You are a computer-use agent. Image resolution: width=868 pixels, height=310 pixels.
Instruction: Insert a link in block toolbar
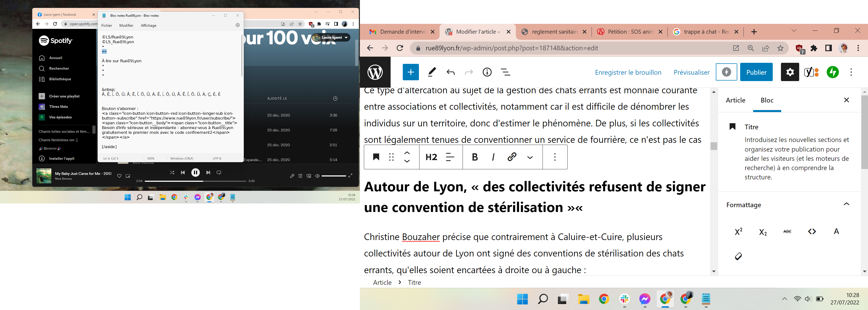[x=512, y=157]
